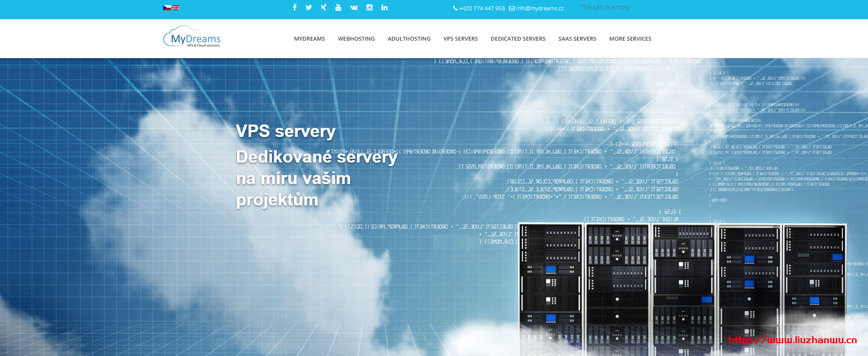This screenshot has height=356, width=868.
Task: Expand the DEDICATED SERVERS menu
Action: pos(518,39)
